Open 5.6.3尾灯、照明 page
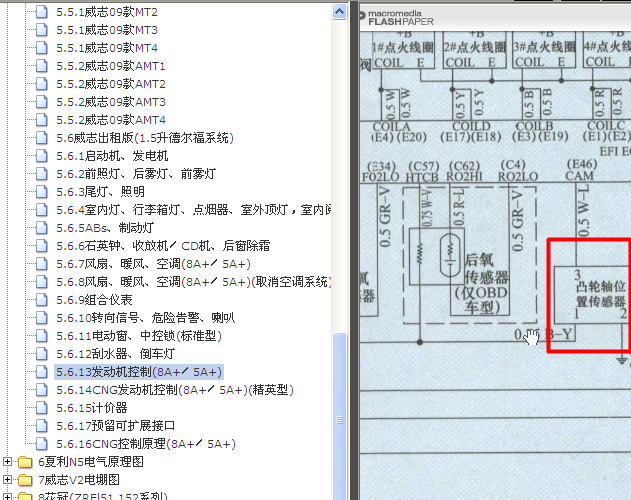The image size is (631, 500). tap(100, 192)
